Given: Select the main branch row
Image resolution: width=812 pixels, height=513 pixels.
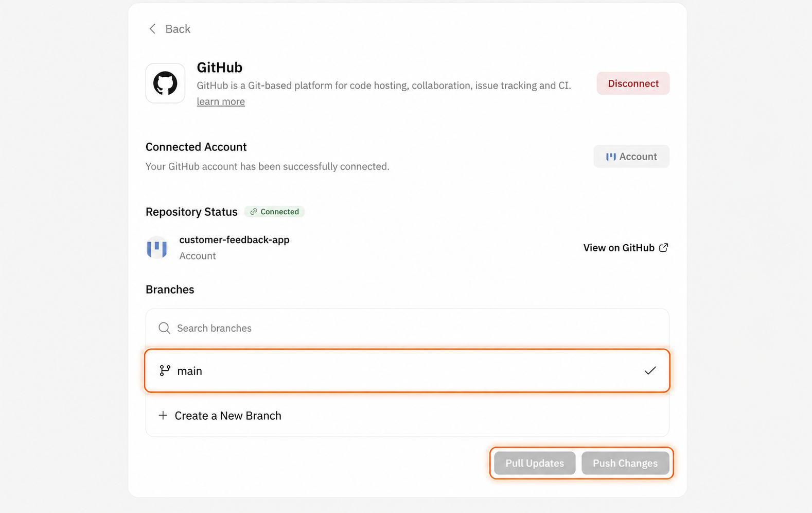Looking at the screenshot, I should click(x=408, y=371).
